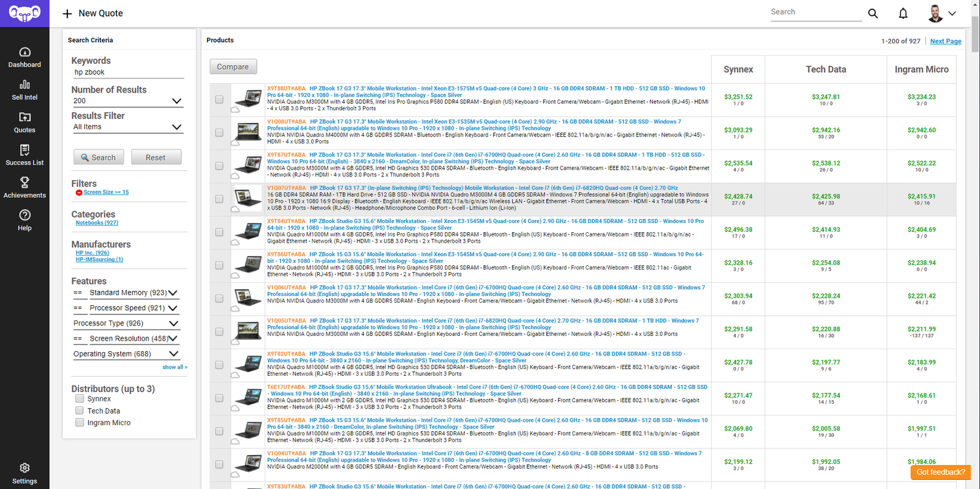Click Ingram Micro price $2,522.22
980x489 pixels.
pyautogui.click(x=921, y=163)
